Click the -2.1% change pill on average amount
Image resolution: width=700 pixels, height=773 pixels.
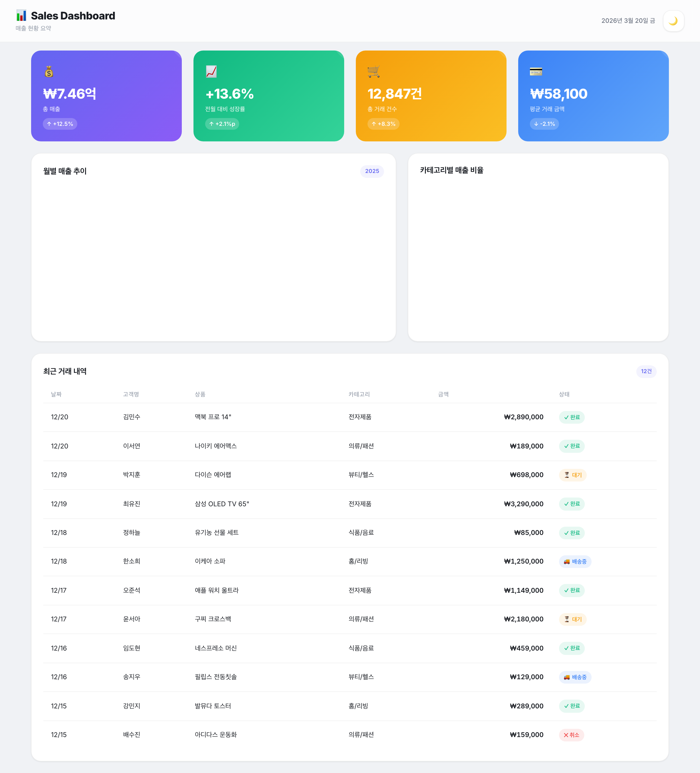pos(544,124)
